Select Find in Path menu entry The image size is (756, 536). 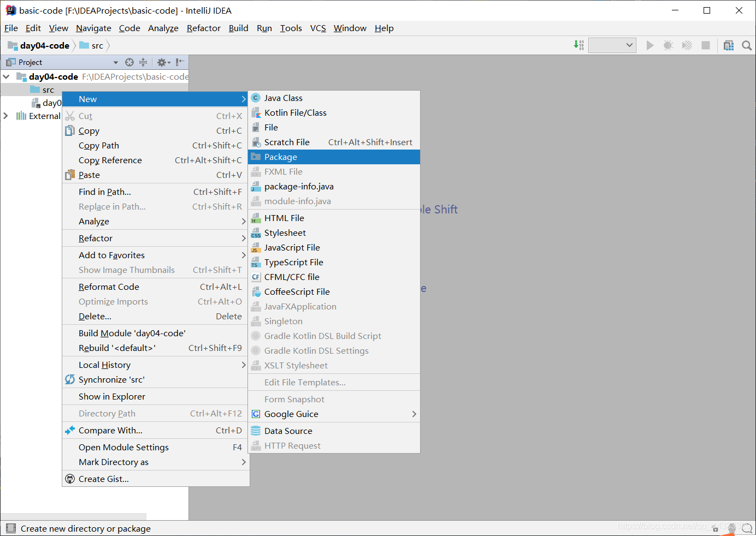(x=155, y=192)
